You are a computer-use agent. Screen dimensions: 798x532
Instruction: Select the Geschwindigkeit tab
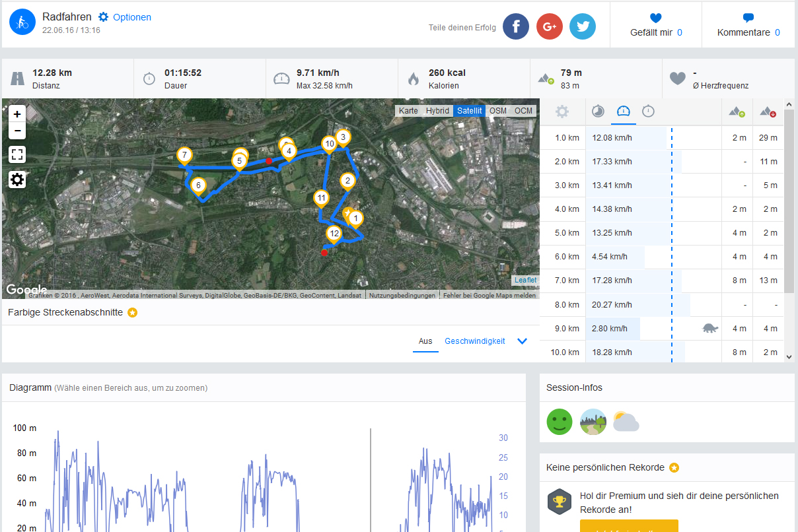(x=474, y=341)
